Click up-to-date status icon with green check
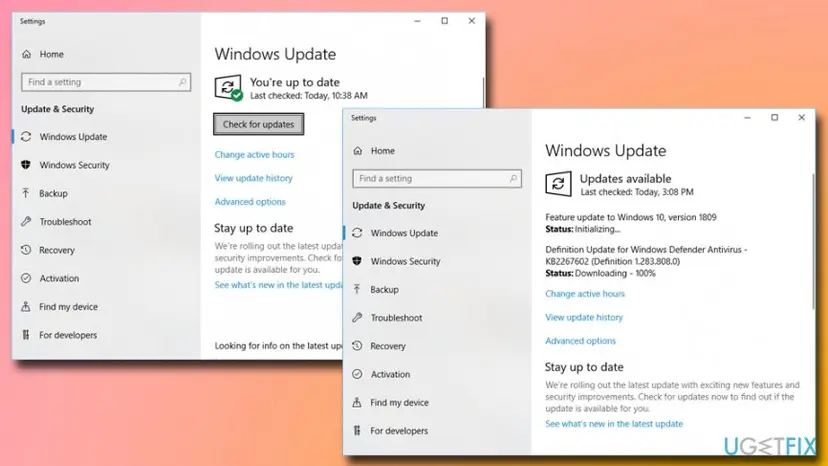Screen dimensions: 828x466 pos(228,88)
